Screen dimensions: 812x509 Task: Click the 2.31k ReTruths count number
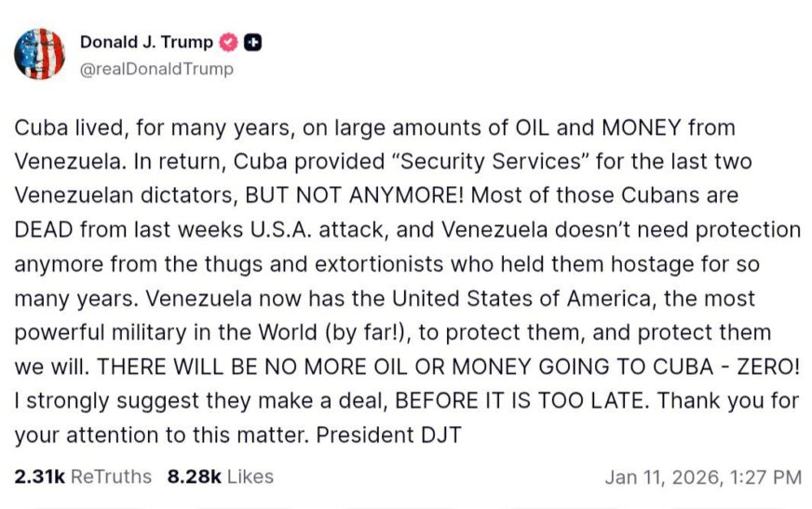tap(39, 476)
